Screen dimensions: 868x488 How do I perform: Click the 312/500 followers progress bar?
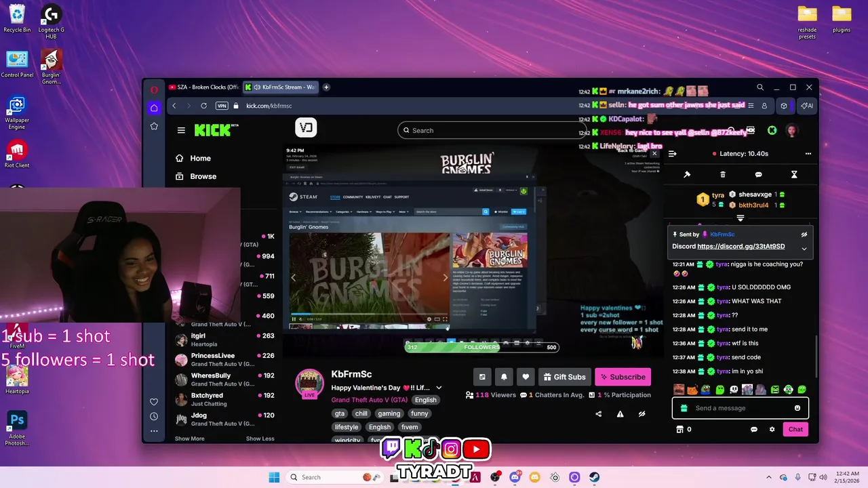pos(483,347)
